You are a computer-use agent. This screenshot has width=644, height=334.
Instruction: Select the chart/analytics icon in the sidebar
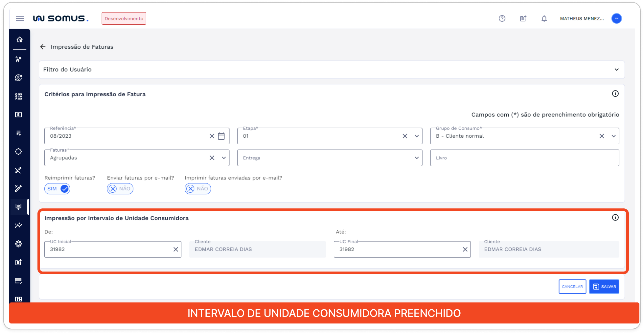[x=18, y=226]
